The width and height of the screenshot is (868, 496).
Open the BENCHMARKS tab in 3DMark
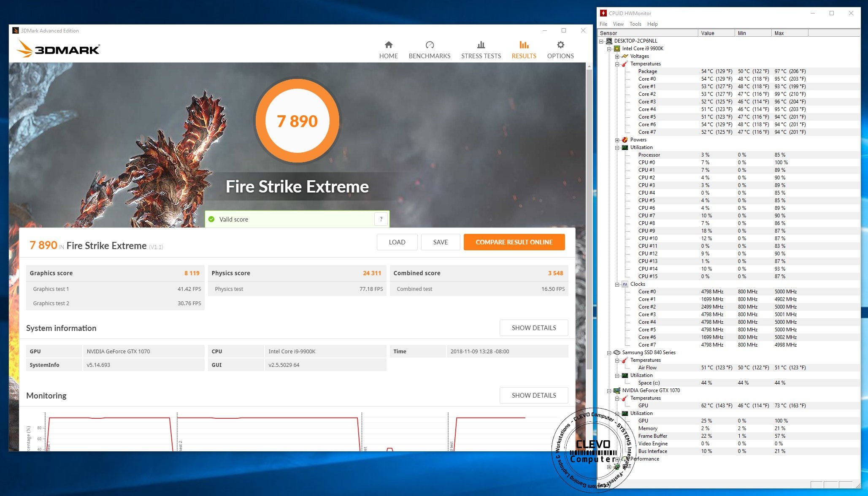point(429,50)
